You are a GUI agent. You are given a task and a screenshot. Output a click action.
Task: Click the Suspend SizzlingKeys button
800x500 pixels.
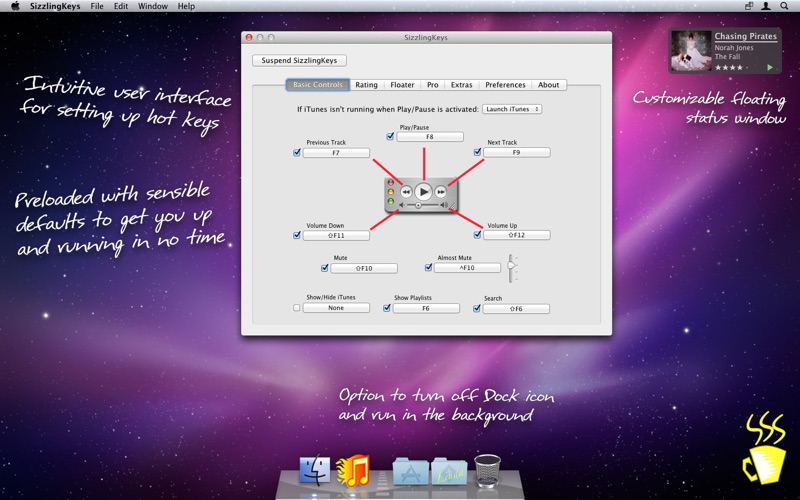pos(299,60)
